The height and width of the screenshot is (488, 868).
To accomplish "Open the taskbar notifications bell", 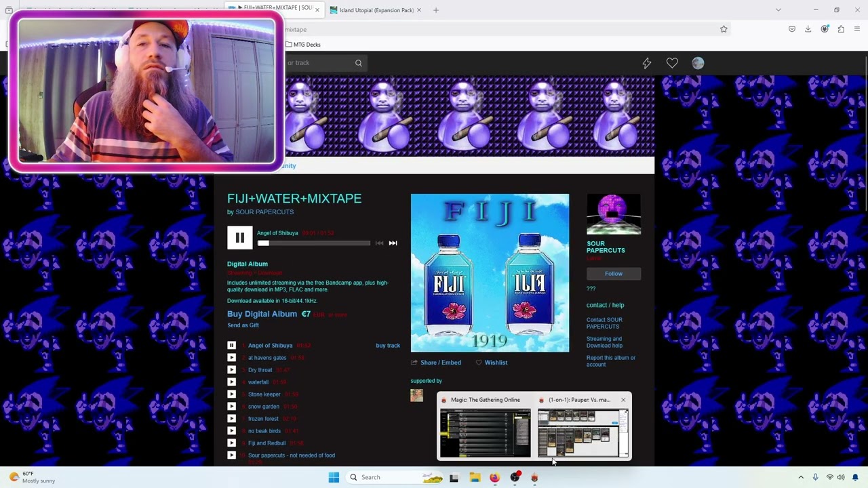I will coord(855,478).
